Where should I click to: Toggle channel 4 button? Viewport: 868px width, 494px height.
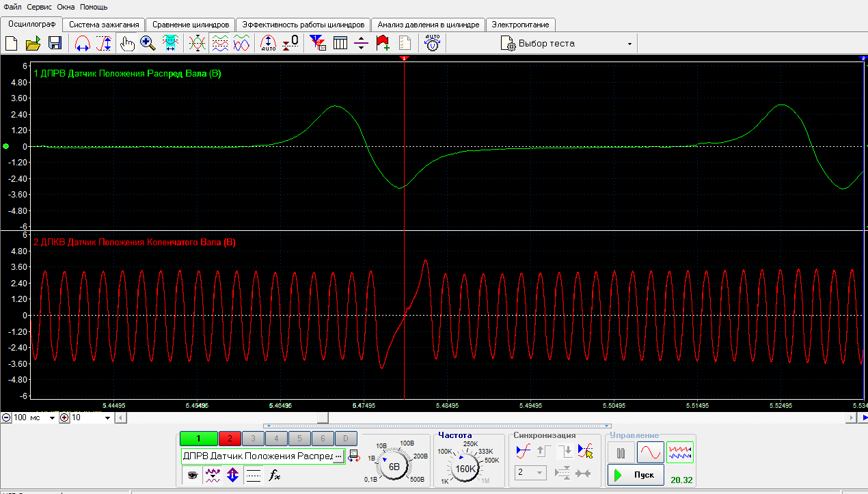[276, 439]
